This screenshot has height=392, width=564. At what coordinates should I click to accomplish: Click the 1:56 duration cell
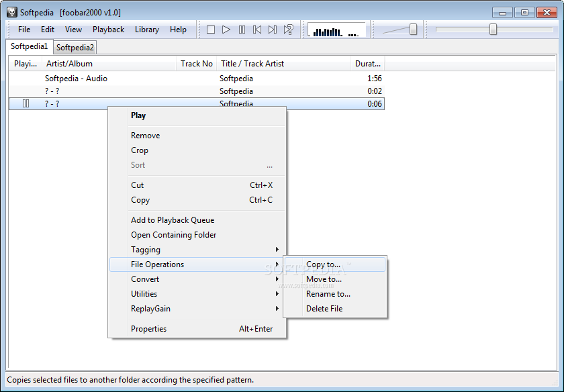(375, 79)
